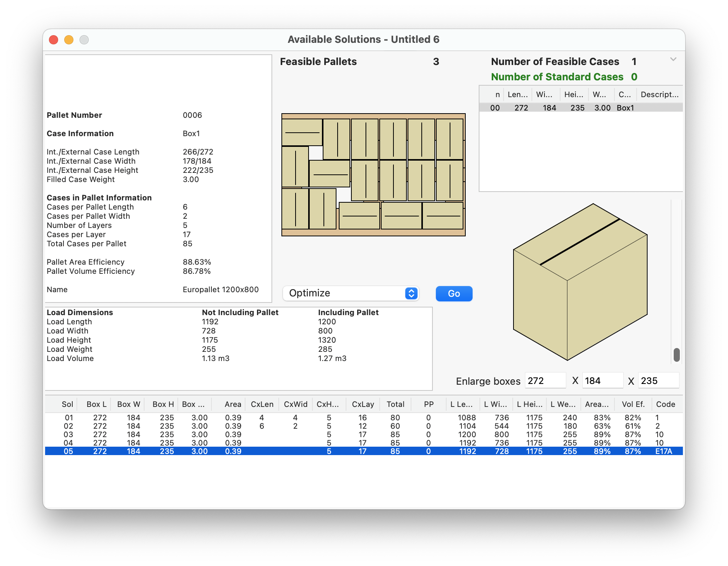Select solution row 03 in the table
The width and height of the screenshot is (728, 566).
pos(364,434)
